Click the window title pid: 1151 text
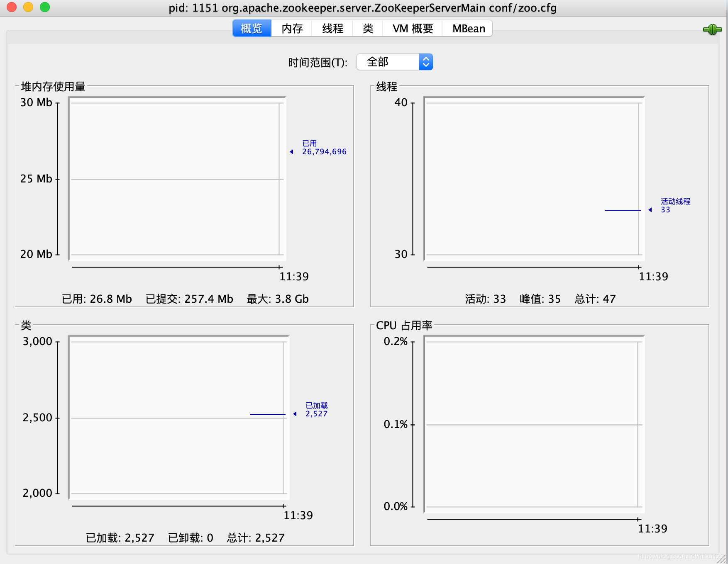728x564 pixels. [x=362, y=8]
